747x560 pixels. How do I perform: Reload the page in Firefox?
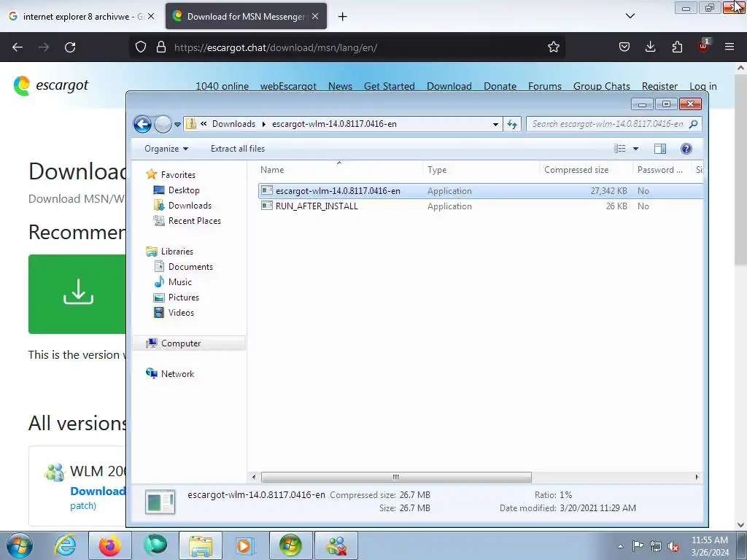70,47
